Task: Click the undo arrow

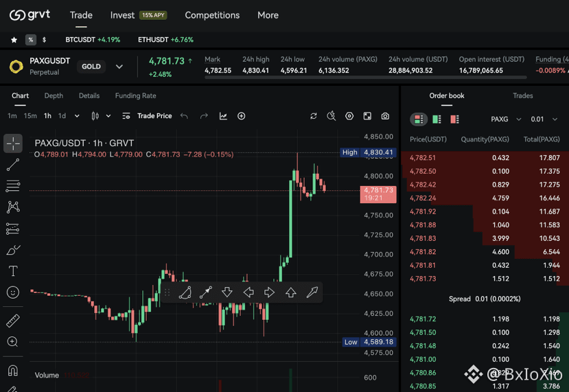Action: 185,116
